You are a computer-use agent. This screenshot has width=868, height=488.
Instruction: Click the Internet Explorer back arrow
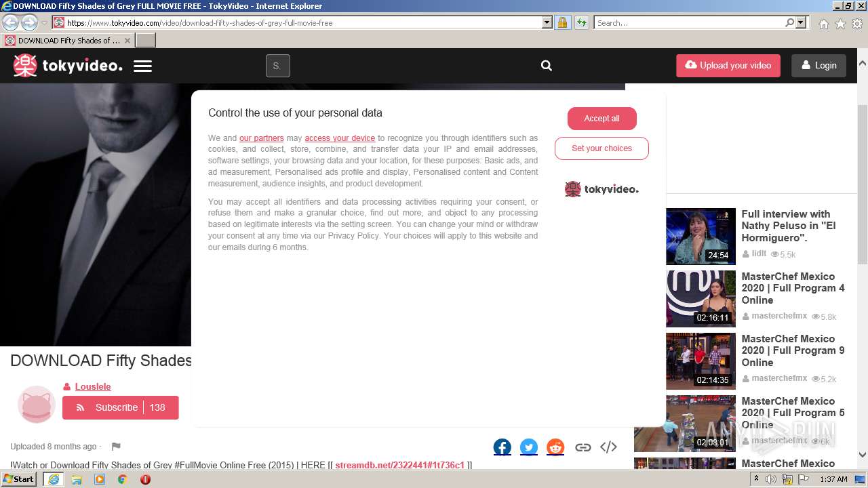coord(11,23)
